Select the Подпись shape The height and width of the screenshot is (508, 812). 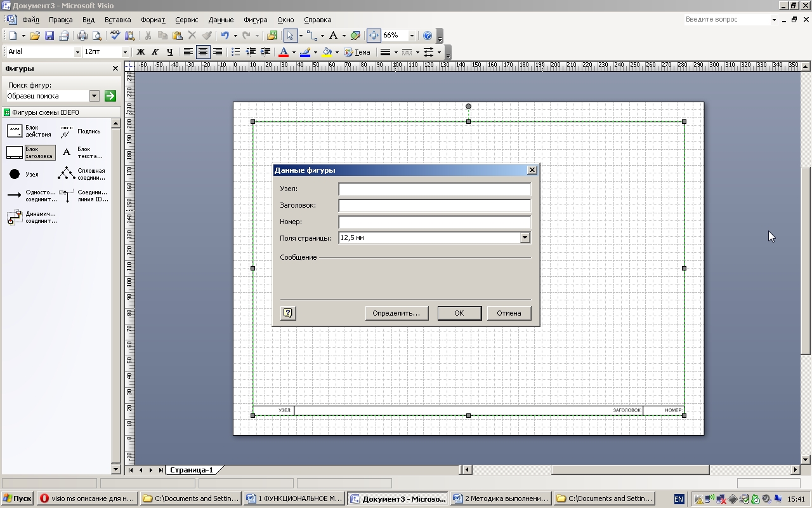click(81, 131)
